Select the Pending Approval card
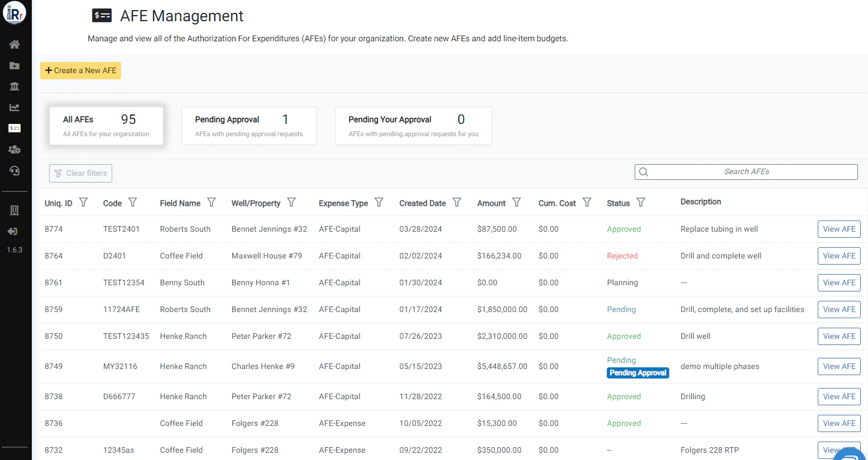Image resolution: width=868 pixels, height=460 pixels. 249,126
